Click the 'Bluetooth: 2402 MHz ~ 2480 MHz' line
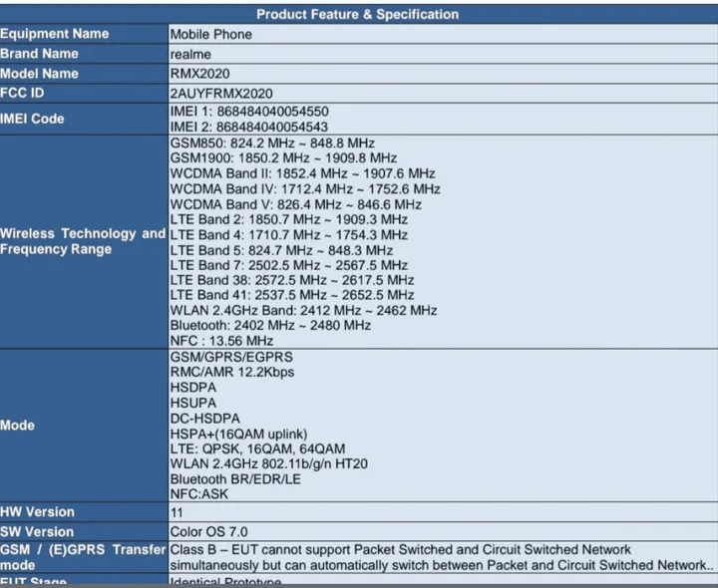The width and height of the screenshot is (718, 588). [x=270, y=325]
